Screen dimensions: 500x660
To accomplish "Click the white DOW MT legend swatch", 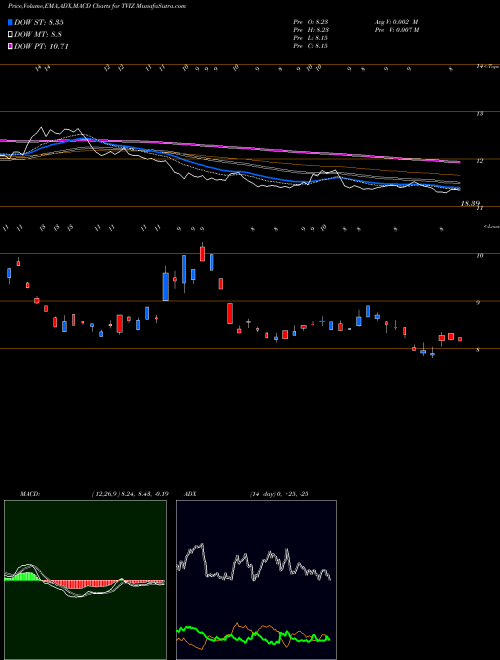I will [x=11, y=34].
